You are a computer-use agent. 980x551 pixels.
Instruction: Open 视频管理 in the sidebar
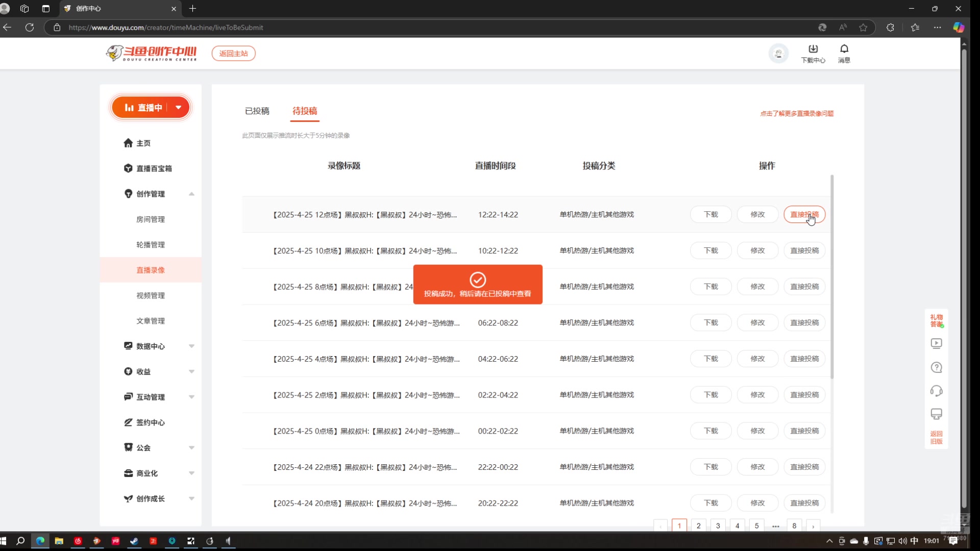point(150,295)
